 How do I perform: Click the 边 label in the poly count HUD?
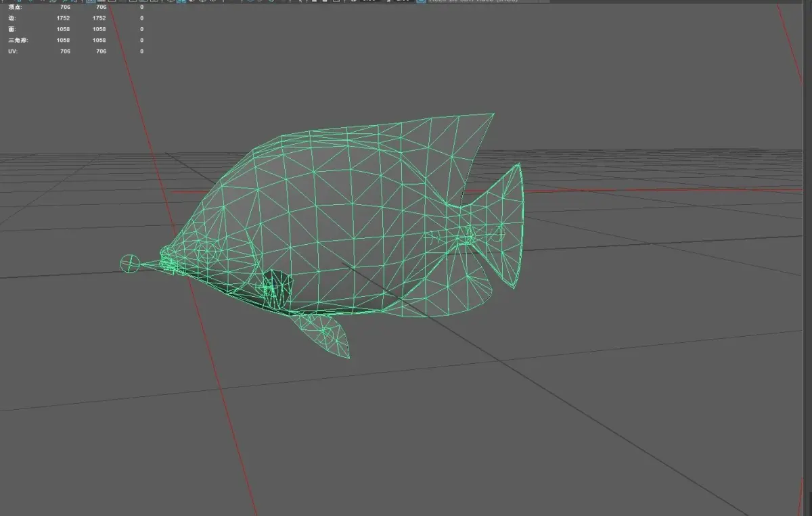12,18
